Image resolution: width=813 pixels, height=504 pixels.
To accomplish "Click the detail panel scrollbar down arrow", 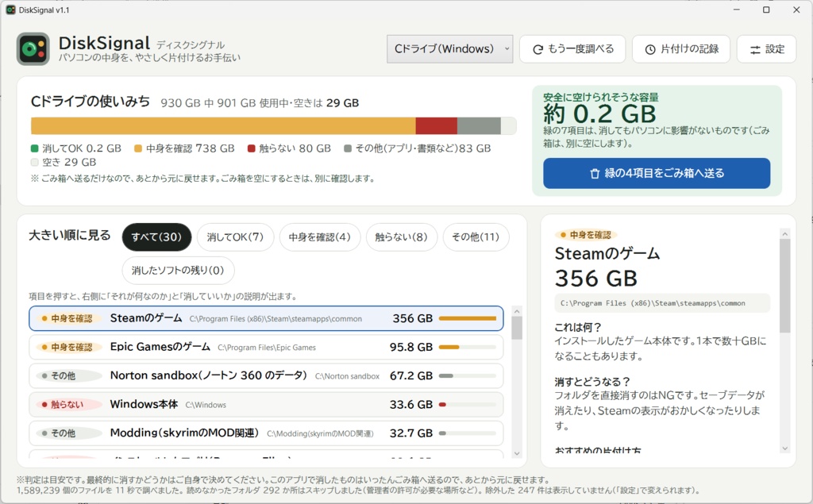I will (x=785, y=448).
